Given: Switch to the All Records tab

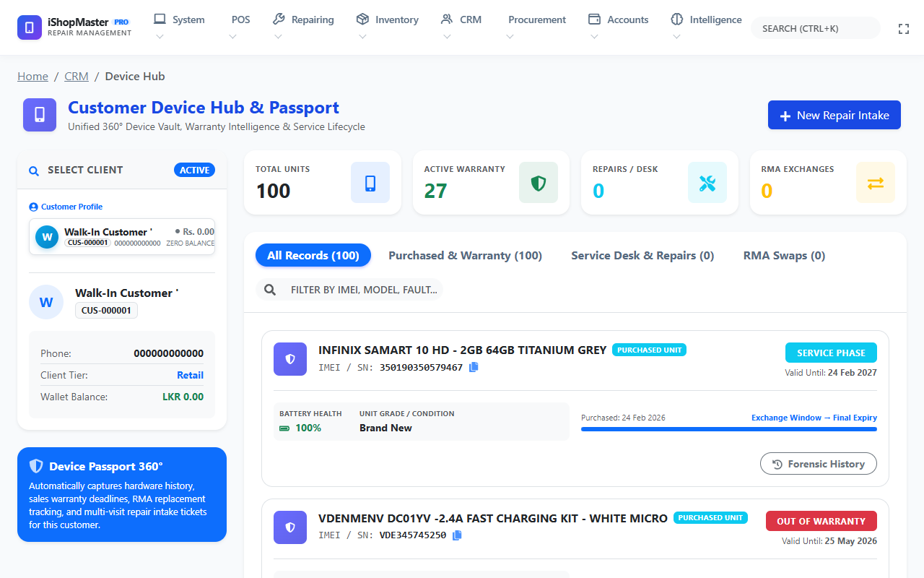Looking at the screenshot, I should [313, 255].
